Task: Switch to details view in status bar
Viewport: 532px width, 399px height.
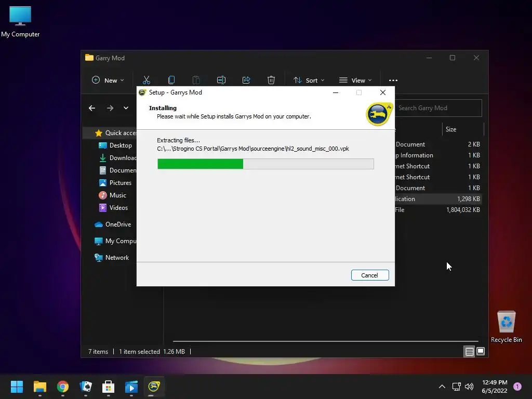Action: coord(469,352)
